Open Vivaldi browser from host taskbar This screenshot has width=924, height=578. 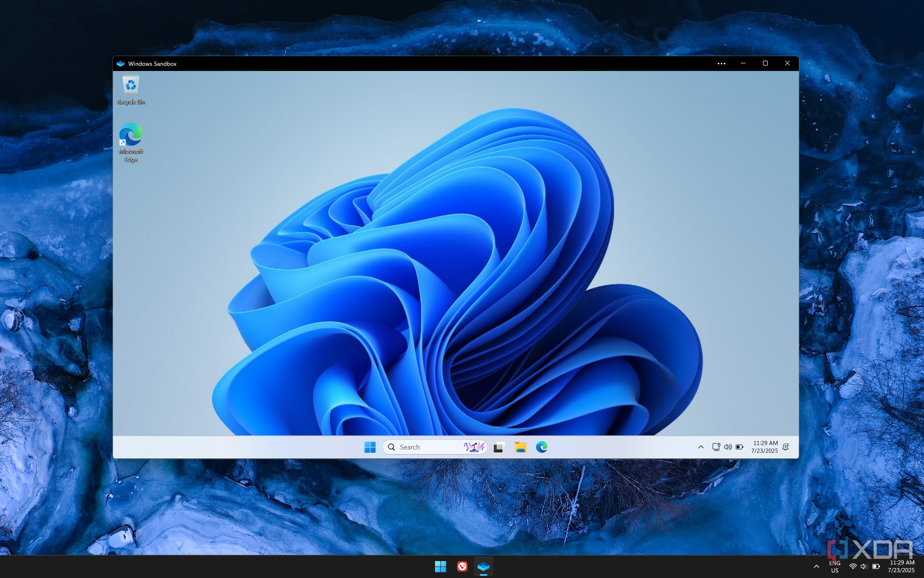(x=462, y=566)
